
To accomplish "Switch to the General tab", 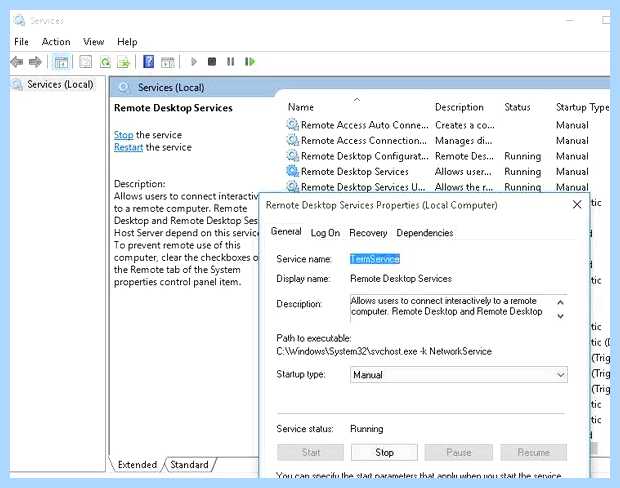I will (286, 232).
